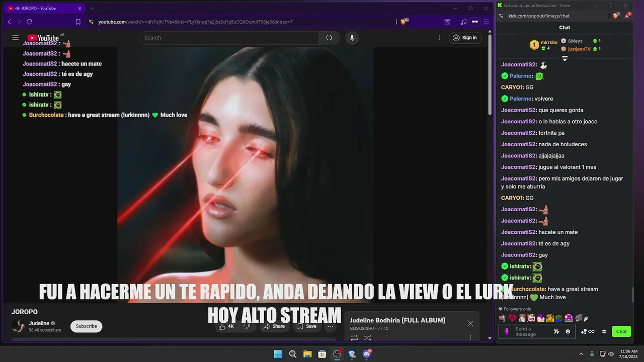Toggle loop playlist in Judeline Bodhiria panel
Viewport: 644px width, 362px height.
coord(354,338)
